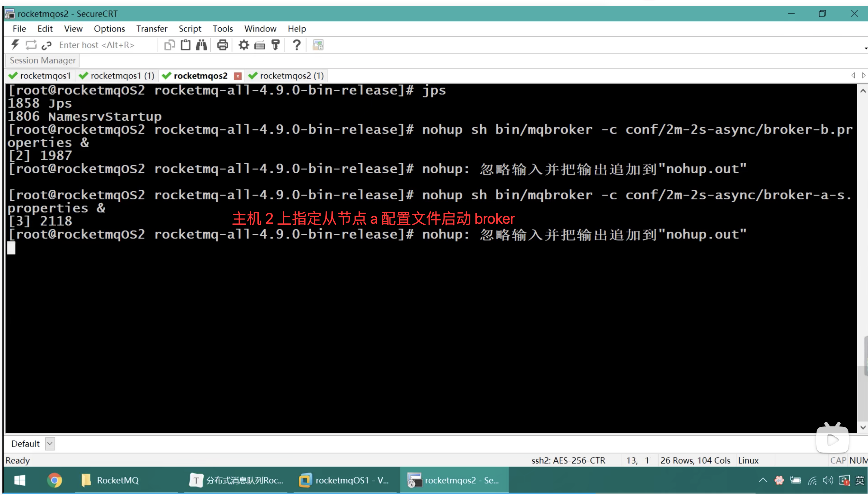Click the Paste clipboard icon
868x495 pixels.
point(185,45)
